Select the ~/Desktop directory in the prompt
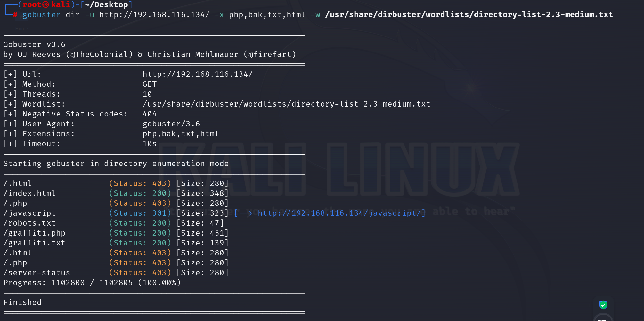This screenshot has height=321, width=644. [x=106, y=5]
